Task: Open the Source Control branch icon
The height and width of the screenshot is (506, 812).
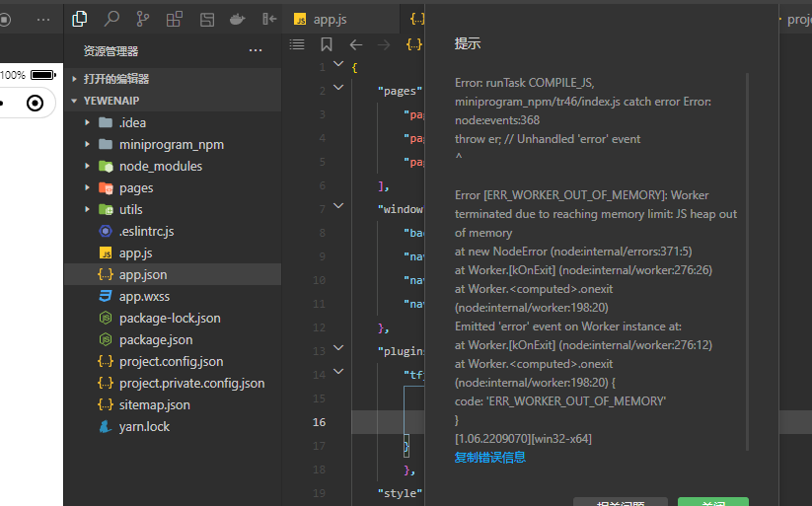Action: (x=142, y=19)
